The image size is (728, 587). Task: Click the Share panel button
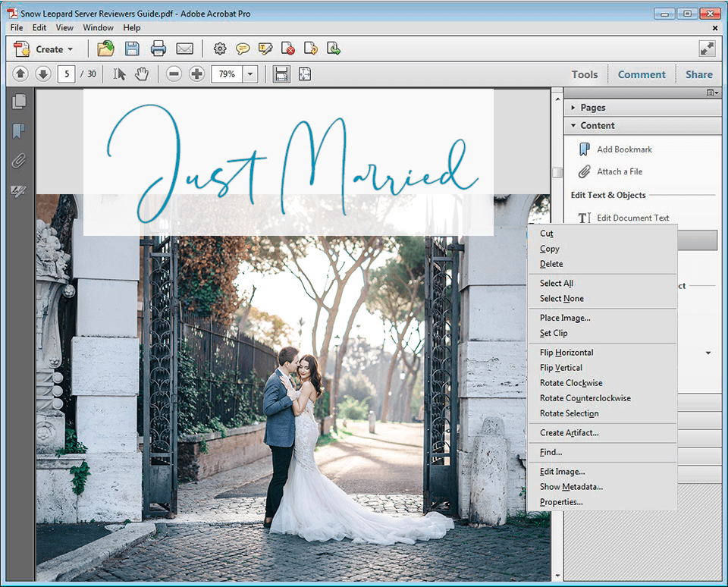click(x=698, y=74)
